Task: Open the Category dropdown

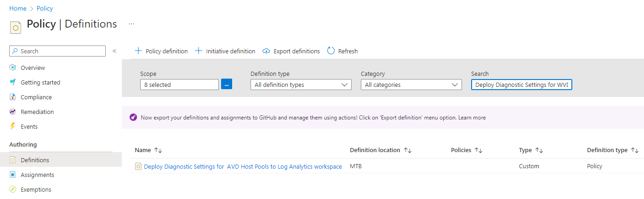Action: (x=411, y=85)
